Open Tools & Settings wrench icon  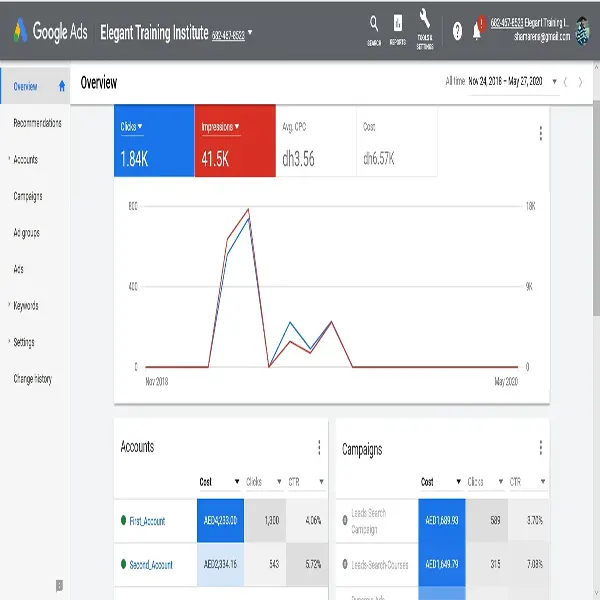click(424, 24)
